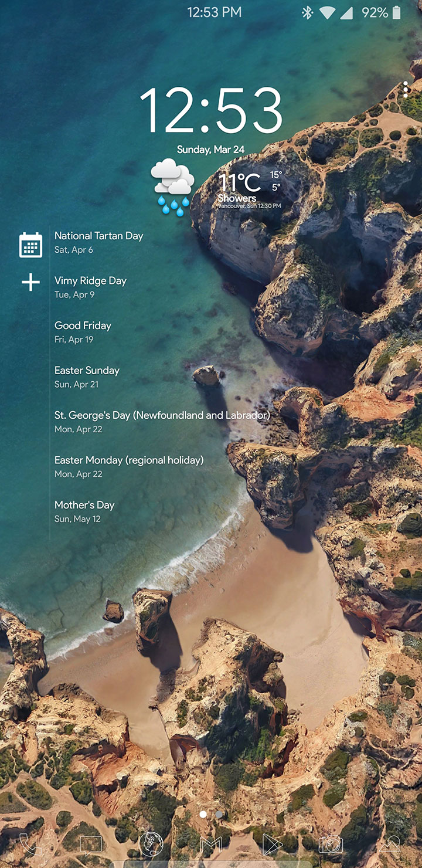Open the three-dot widget menu

pyautogui.click(x=406, y=89)
